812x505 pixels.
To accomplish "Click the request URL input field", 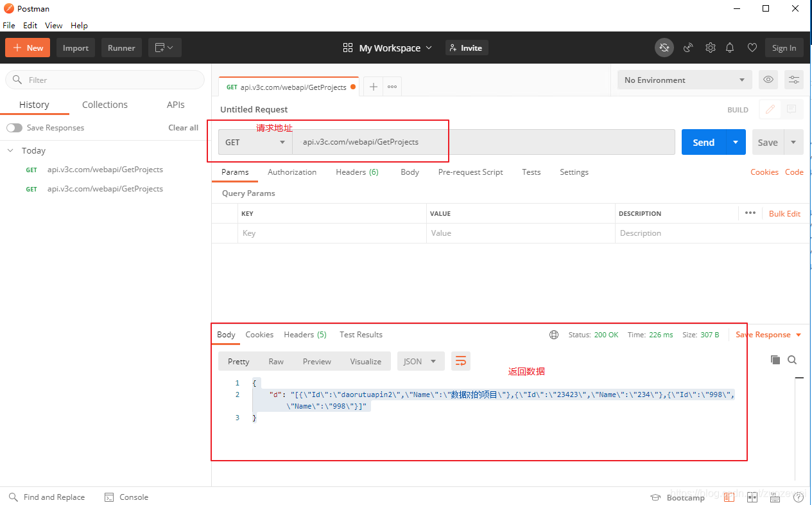I will tap(483, 142).
